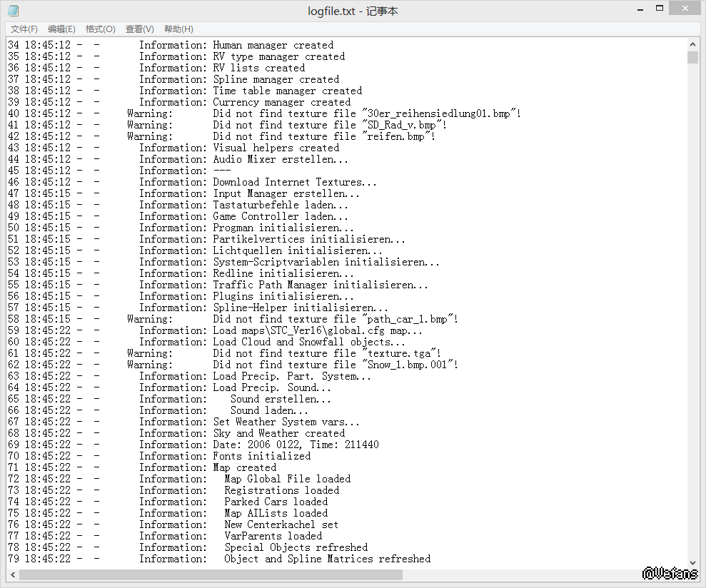
Task: Click the vertical scrollbar thumb
Action: pos(692,57)
